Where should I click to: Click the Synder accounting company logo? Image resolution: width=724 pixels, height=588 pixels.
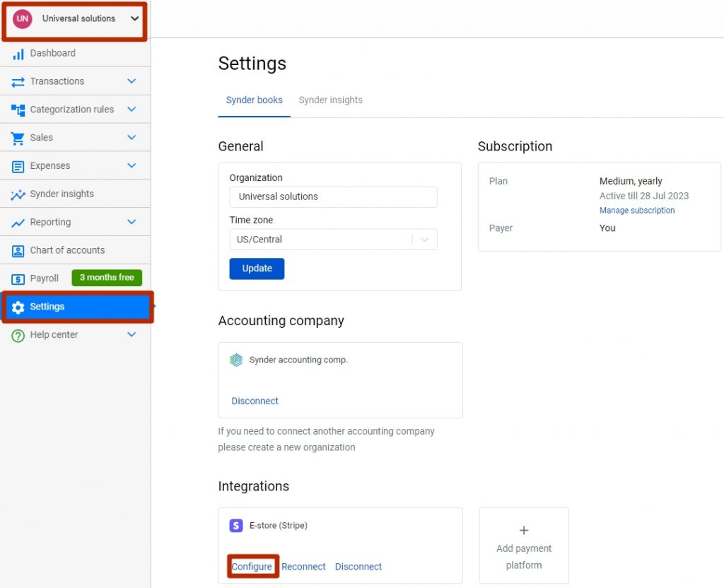coord(236,360)
